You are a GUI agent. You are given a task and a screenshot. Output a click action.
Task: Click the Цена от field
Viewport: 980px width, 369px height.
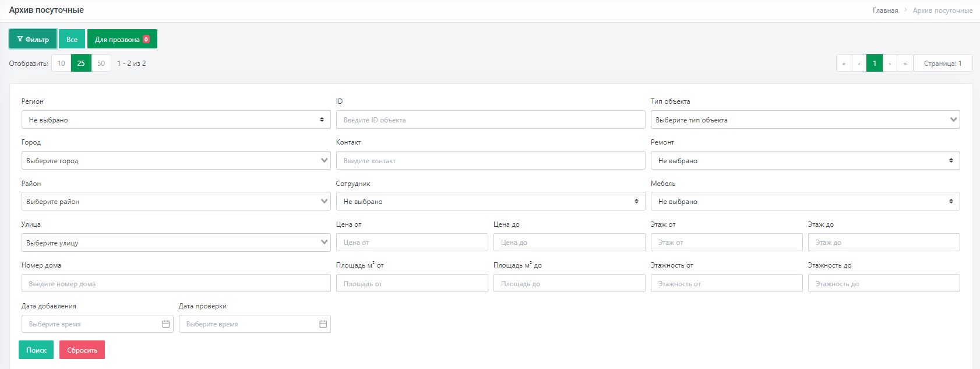pyautogui.click(x=412, y=242)
